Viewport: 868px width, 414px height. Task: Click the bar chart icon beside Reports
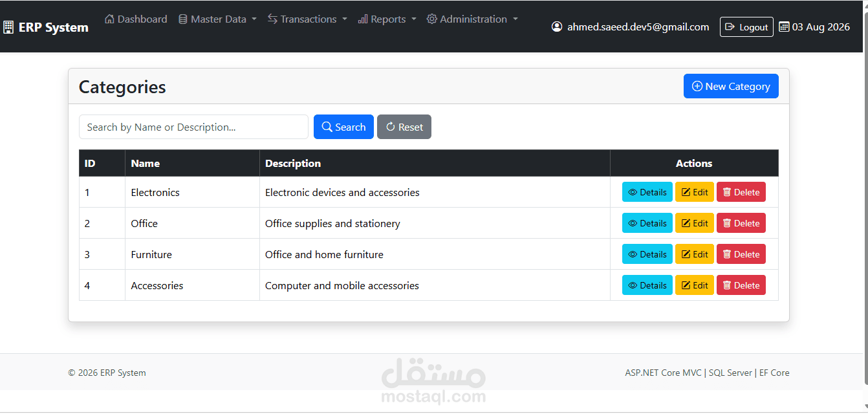[363, 19]
